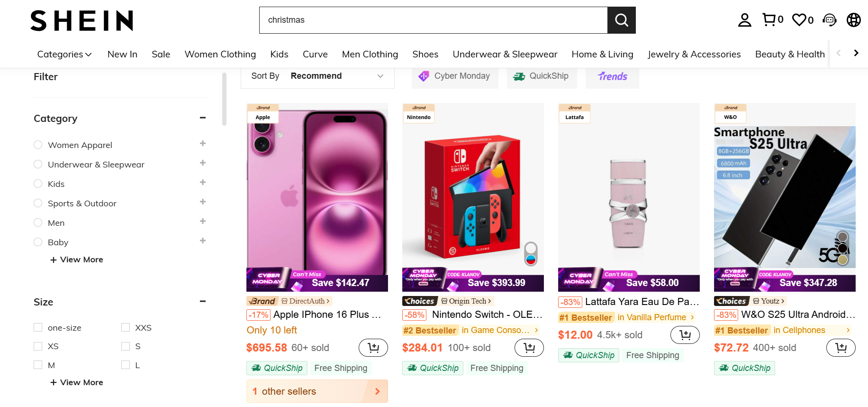Viewport: 868px width, 407px height.
Task: Open the wishlist heart icon
Action: coord(799,19)
